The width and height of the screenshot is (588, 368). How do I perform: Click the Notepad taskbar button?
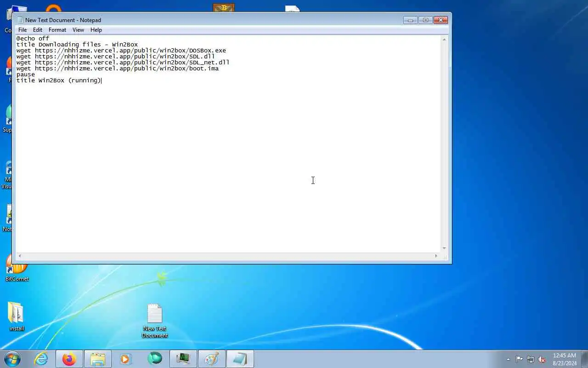pyautogui.click(x=240, y=359)
